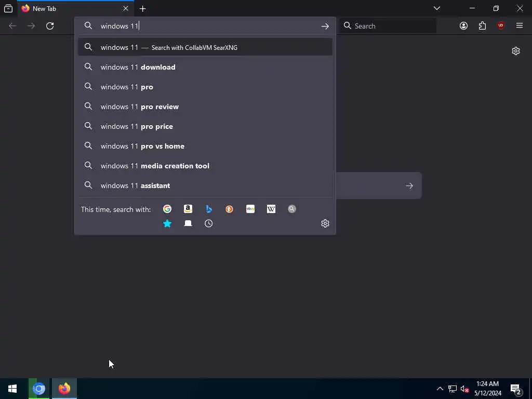Search this time with Google
Viewport: 532px width, 399px height.
tap(167, 209)
